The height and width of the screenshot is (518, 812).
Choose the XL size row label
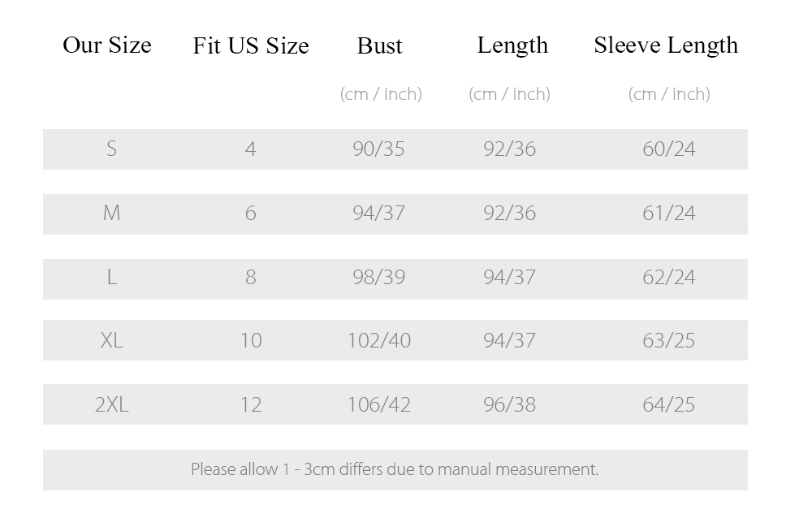(x=112, y=340)
